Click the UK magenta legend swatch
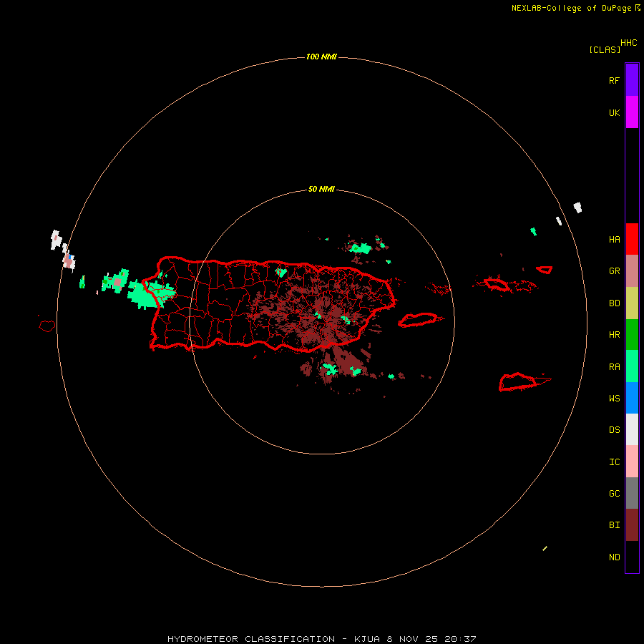 click(x=632, y=112)
